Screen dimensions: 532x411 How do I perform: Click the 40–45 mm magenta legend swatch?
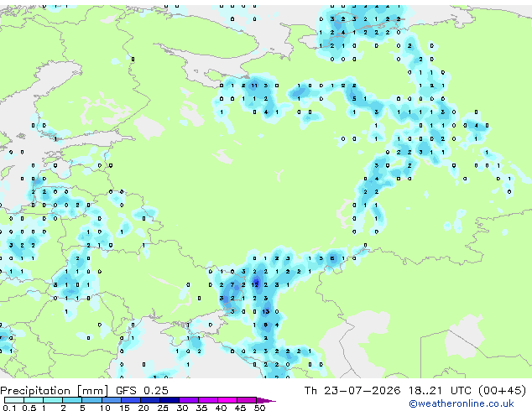[227, 400]
